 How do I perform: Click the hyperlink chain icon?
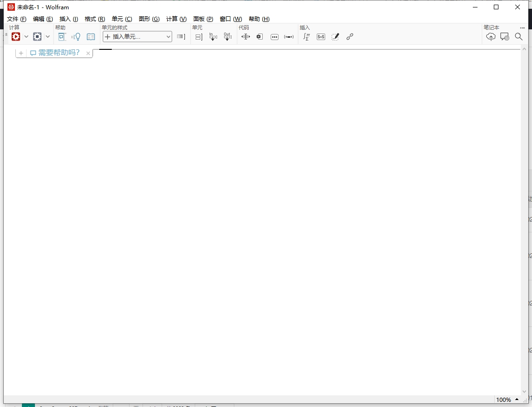pyautogui.click(x=350, y=37)
